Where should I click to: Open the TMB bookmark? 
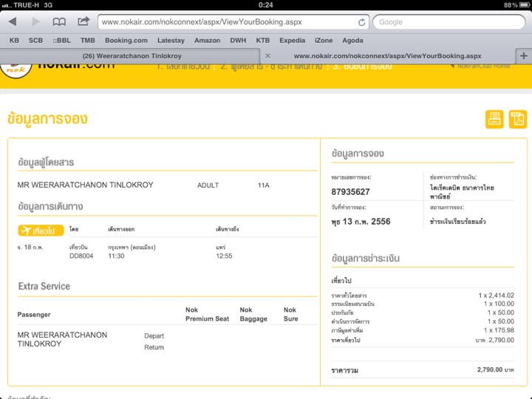coord(87,41)
